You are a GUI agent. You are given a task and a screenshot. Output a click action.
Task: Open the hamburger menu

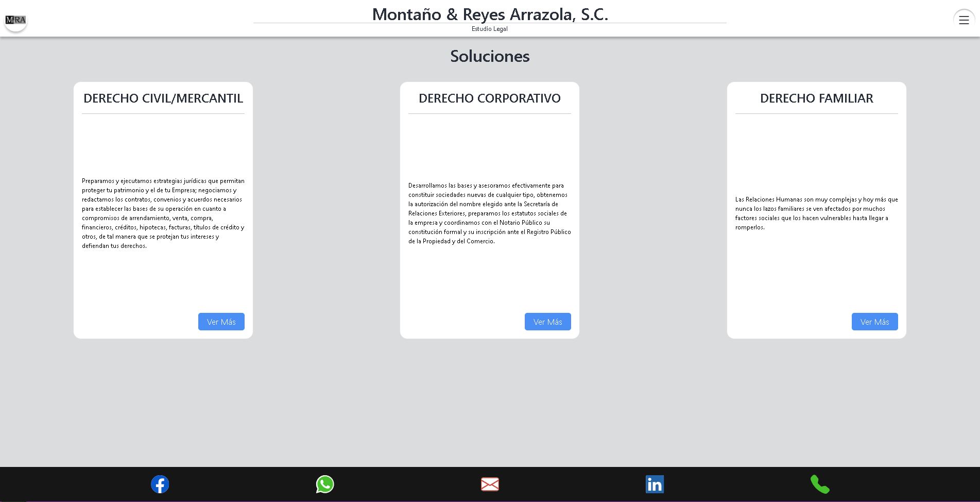click(964, 20)
